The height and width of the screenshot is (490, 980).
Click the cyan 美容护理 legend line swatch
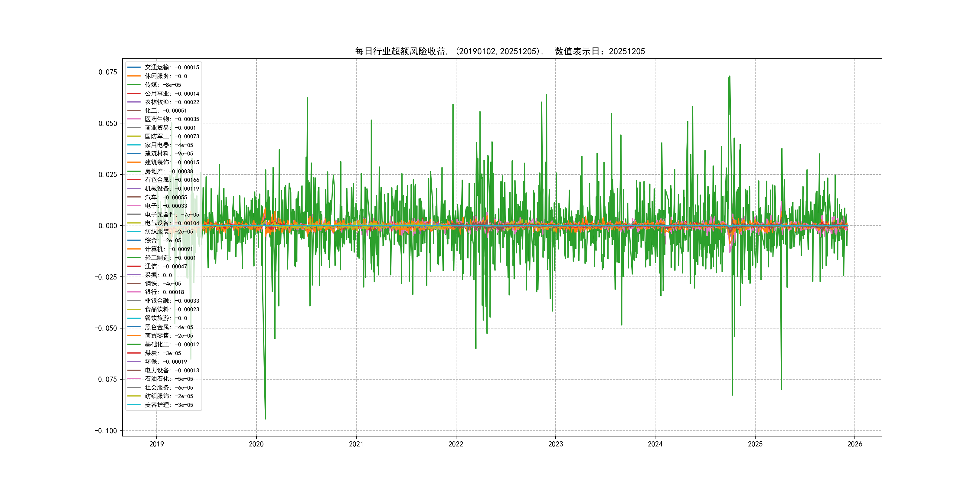point(134,405)
